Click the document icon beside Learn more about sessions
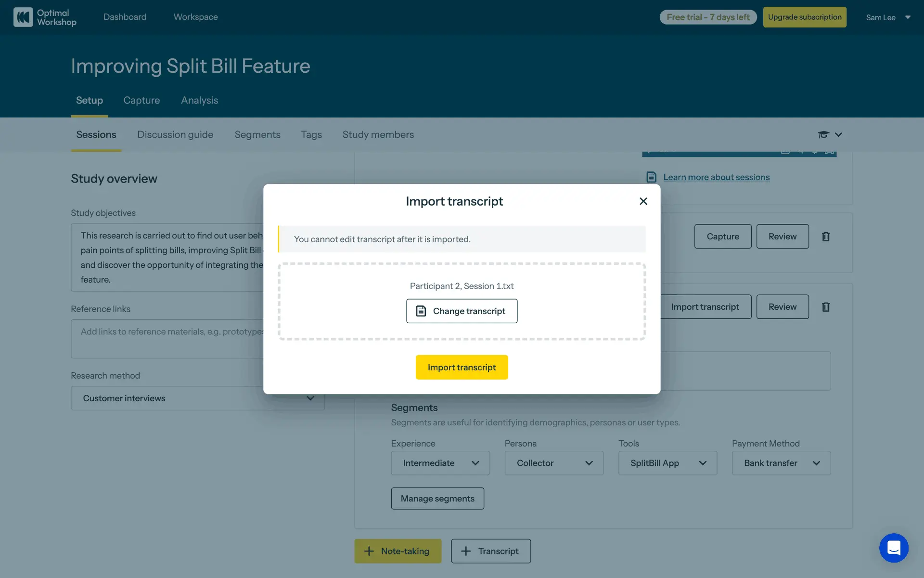The image size is (924, 578). [651, 177]
